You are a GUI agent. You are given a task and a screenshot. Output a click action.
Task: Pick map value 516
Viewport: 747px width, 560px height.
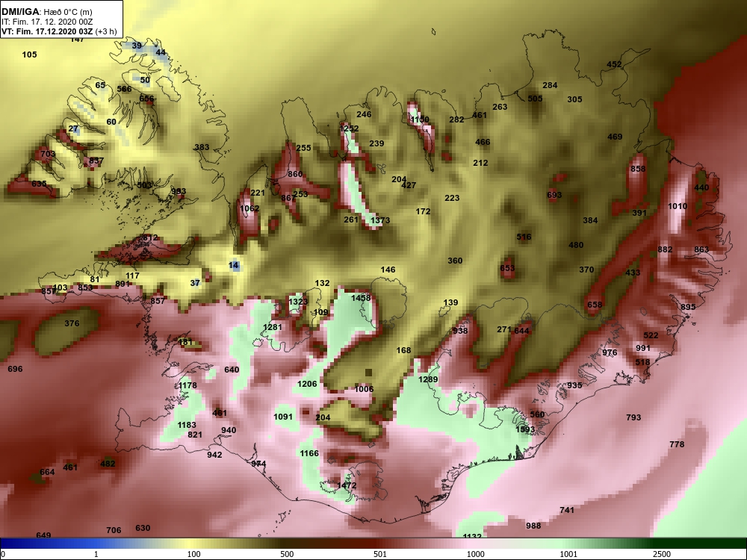(x=524, y=237)
